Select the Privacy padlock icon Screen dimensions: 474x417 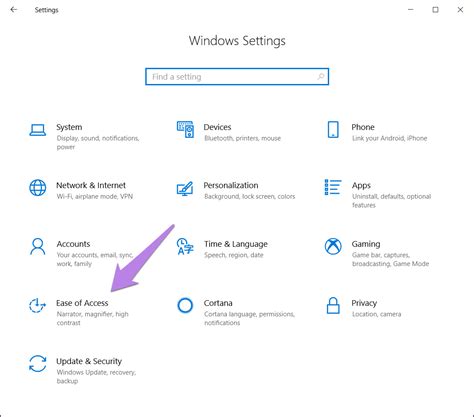coord(333,305)
